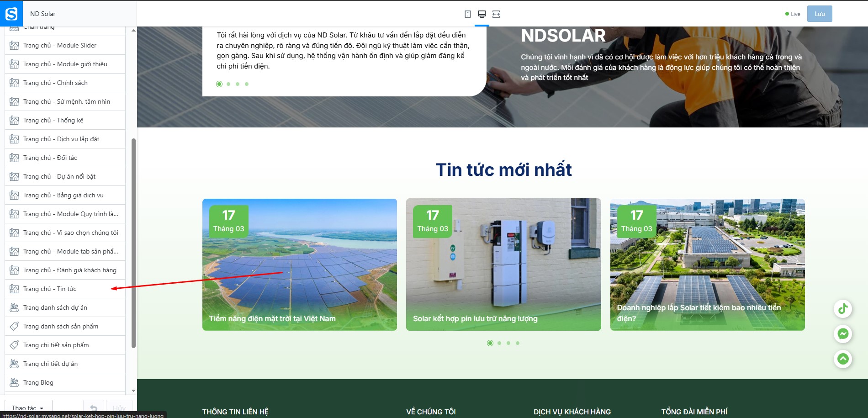Select the fourth testimonial slider dot
This screenshot has height=418, width=868.
[247, 84]
